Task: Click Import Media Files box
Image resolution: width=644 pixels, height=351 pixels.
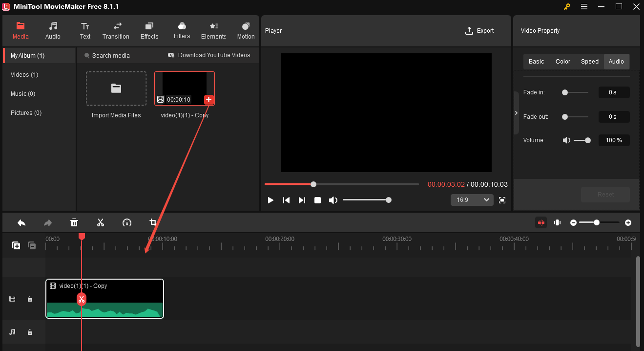Action: (x=116, y=88)
